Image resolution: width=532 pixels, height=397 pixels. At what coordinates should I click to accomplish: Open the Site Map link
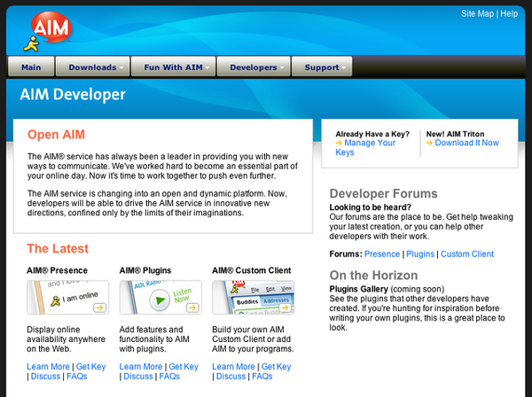(477, 14)
